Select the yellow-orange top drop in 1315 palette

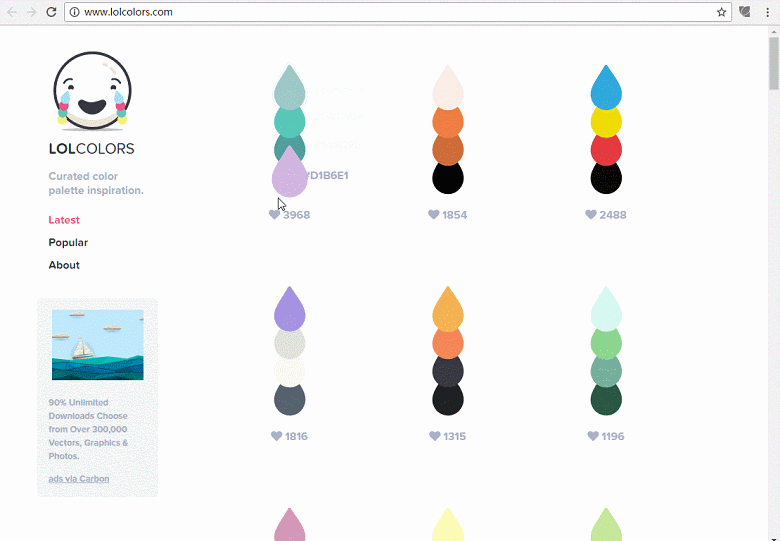pyautogui.click(x=448, y=311)
